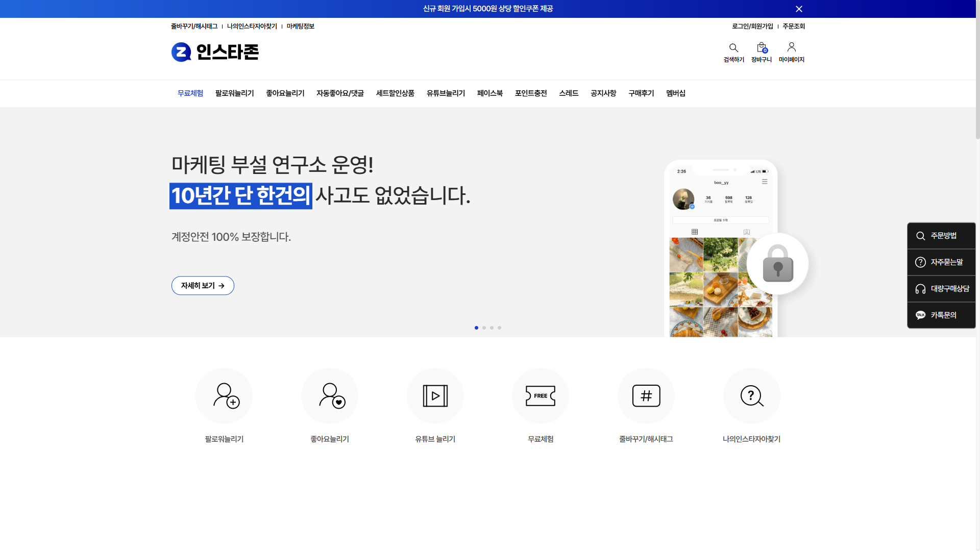Click the 로그인/회원가입 link

[752, 27]
